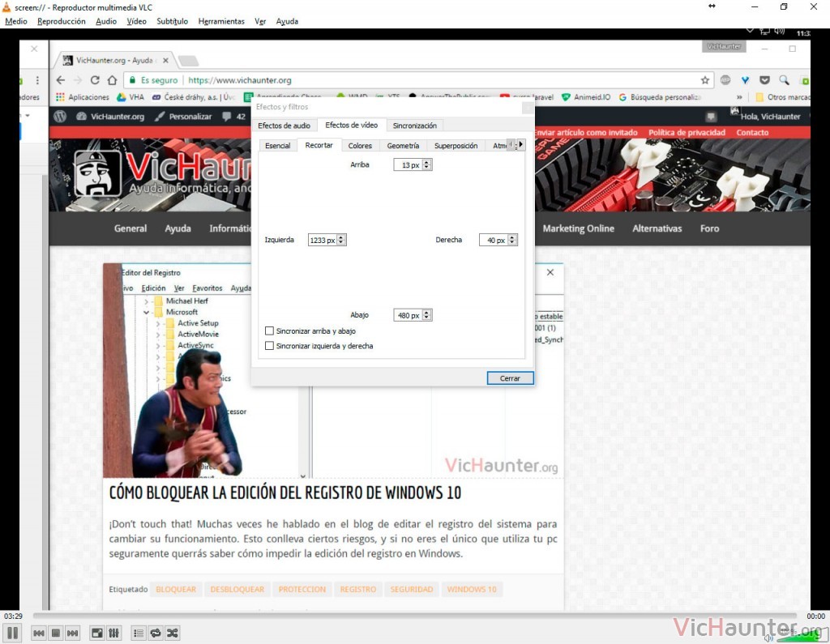
Task: Visit the Política de privacidad link
Action: [x=687, y=132]
